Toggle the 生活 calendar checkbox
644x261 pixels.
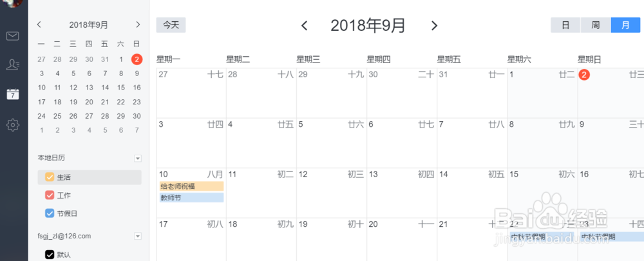click(x=50, y=177)
